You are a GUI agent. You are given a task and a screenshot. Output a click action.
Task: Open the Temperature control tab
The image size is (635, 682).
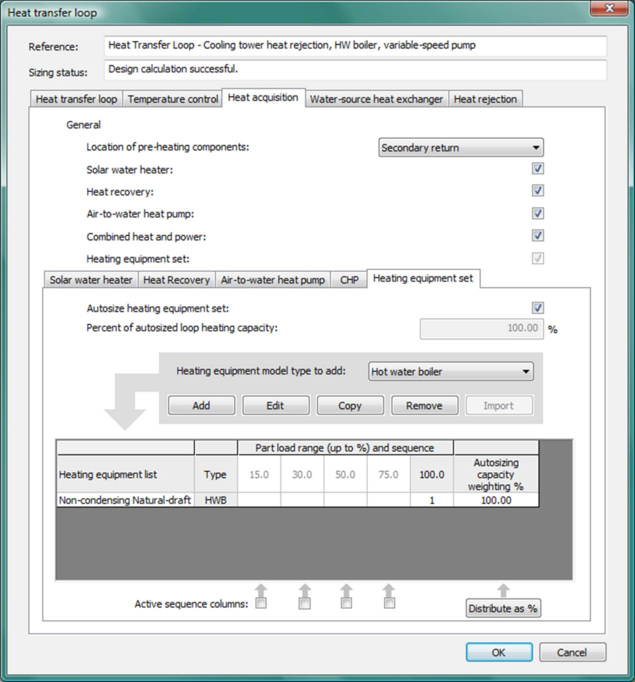(172, 99)
